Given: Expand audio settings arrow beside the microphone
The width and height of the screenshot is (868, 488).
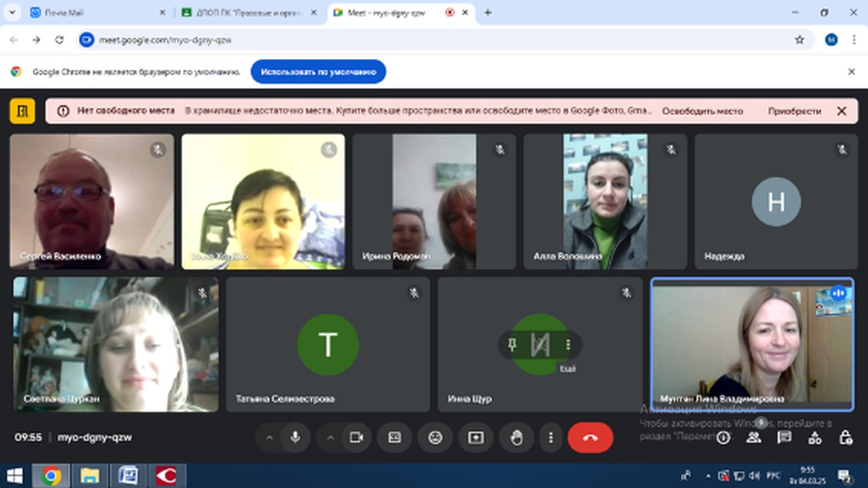Looking at the screenshot, I should coord(269,438).
